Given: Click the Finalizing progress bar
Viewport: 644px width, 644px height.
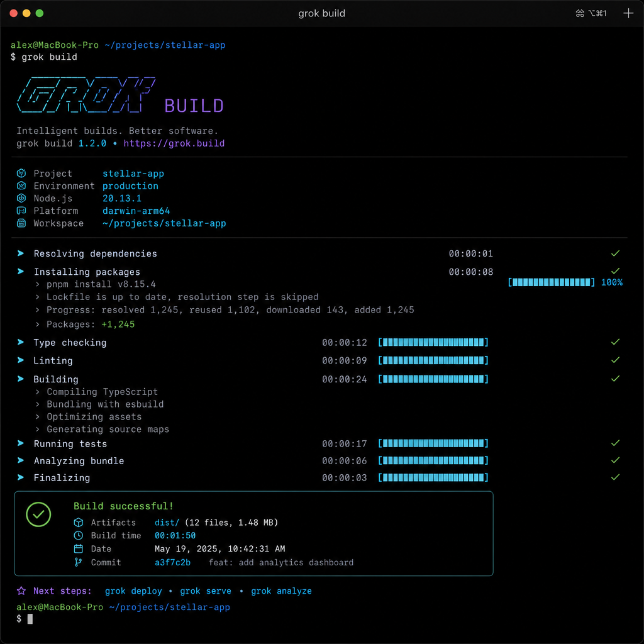Looking at the screenshot, I should point(433,477).
